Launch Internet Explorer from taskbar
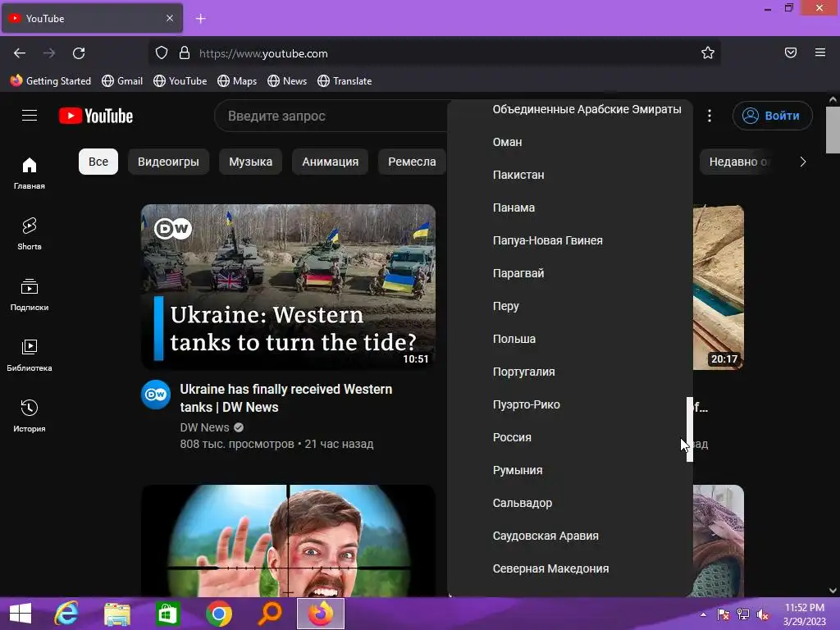This screenshot has width=840, height=630. click(66, 614)
